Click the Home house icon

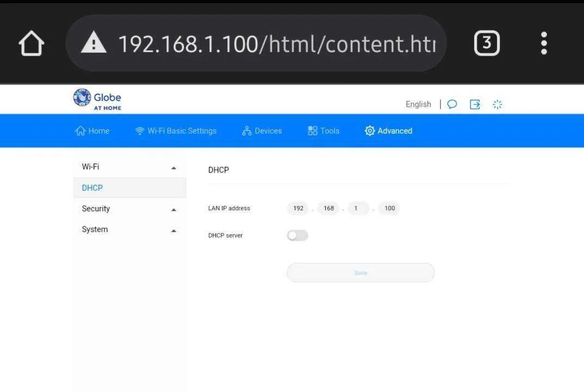(80, 130)
